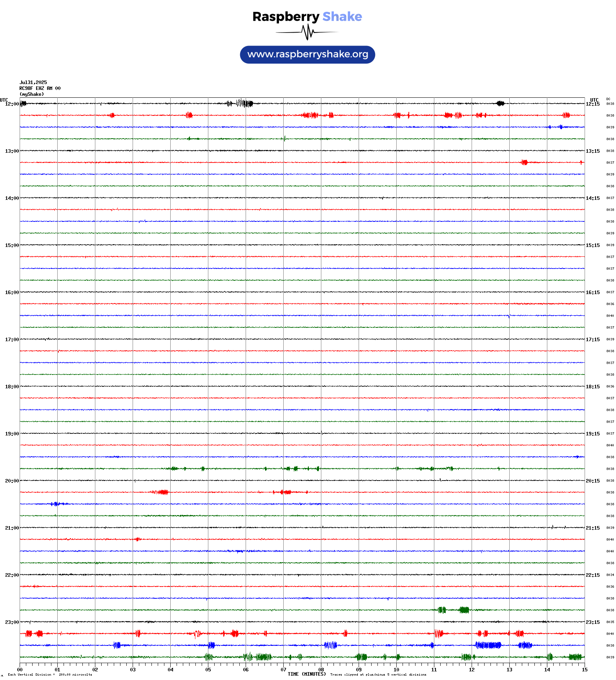Click the 17:15 end-time label
The height and width of the screenshot is (680, 616).
[593, 340]
